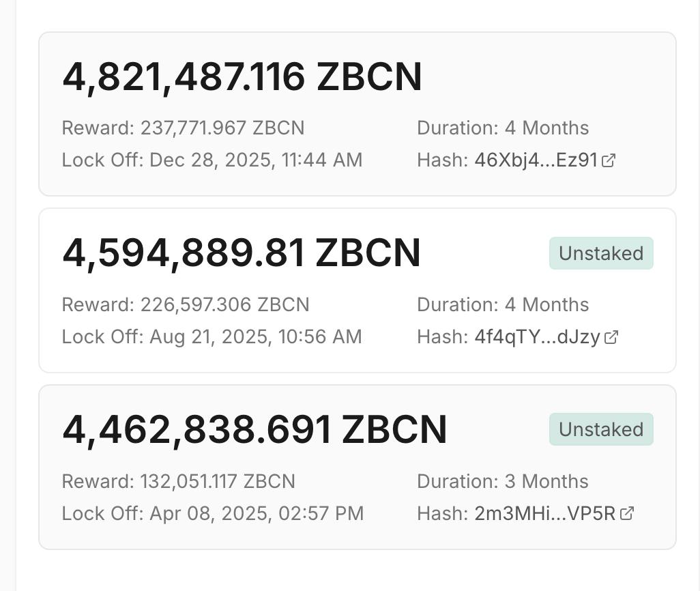The height and width of the screenshot is (591, 700).
Task: Click Unstaked badge on 4,594,889.81 ZBCN card
Action: pos(601,253)
